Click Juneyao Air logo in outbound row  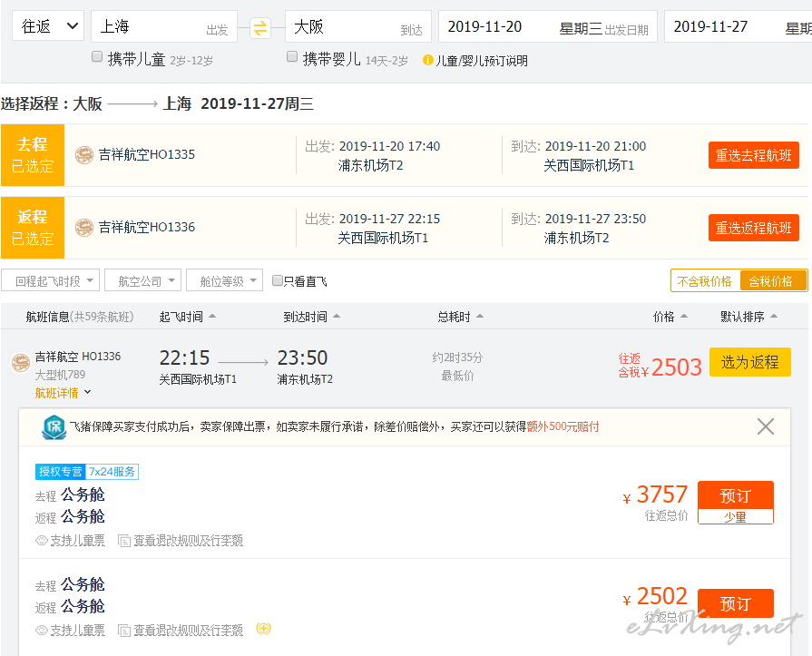[x=83, y=155]
